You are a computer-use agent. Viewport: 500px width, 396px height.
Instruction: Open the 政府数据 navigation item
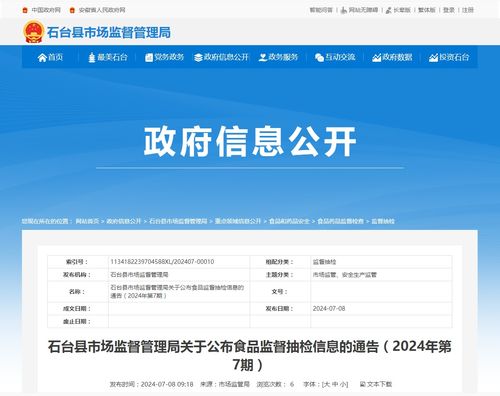pos(392,57)
